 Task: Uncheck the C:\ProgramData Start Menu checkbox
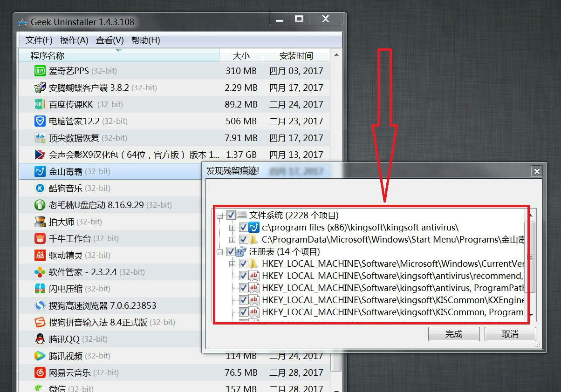pos(243,239)
